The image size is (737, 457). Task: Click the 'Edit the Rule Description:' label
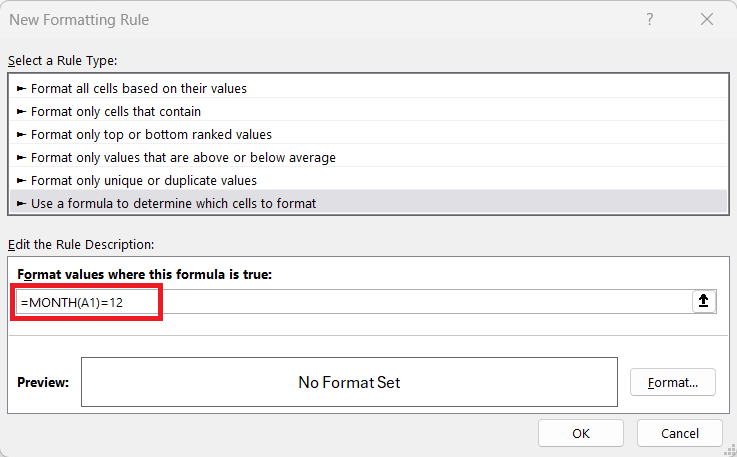[81, 244]
